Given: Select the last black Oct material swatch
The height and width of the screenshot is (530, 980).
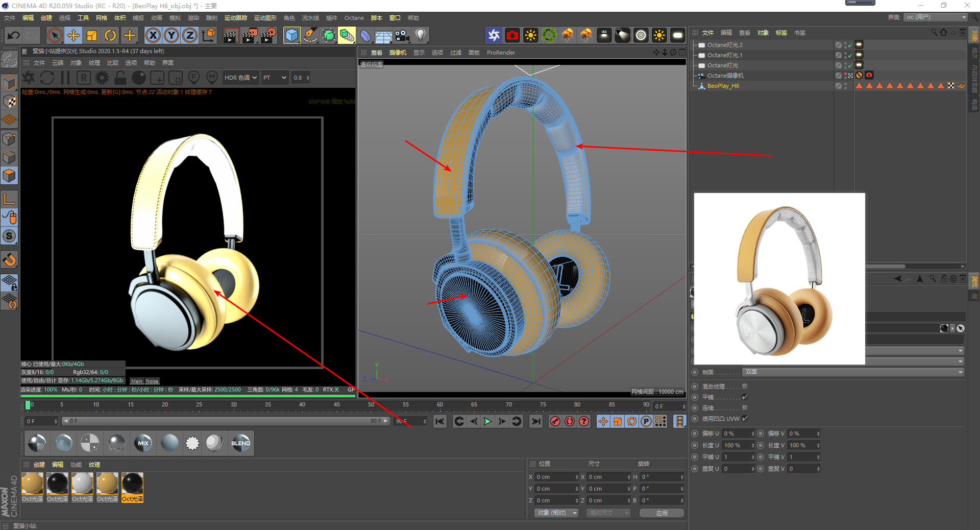Looking at the screenshot, I should pos(132,484).
